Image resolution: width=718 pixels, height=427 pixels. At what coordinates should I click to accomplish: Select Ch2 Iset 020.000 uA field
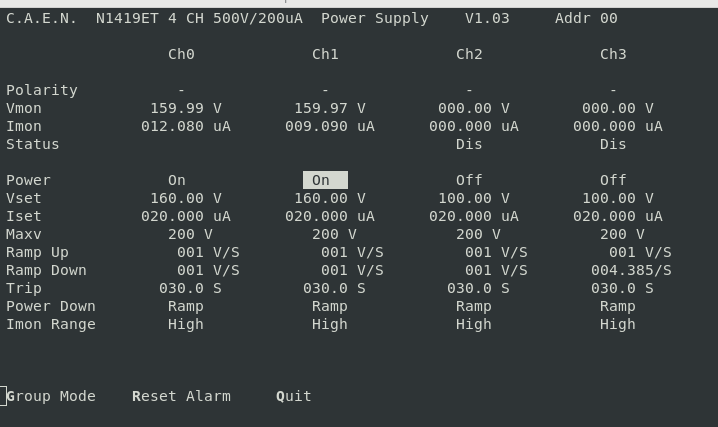click(x=473, y=216)
